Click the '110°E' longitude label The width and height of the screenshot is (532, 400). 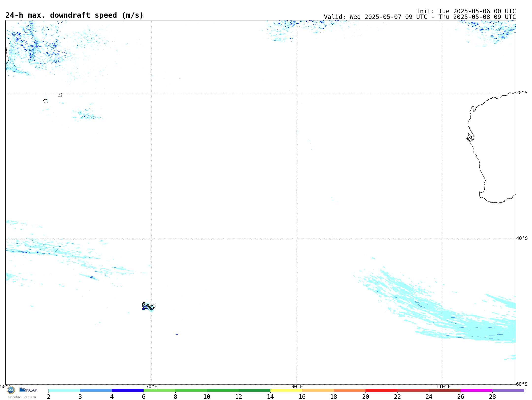pos(443,386)
